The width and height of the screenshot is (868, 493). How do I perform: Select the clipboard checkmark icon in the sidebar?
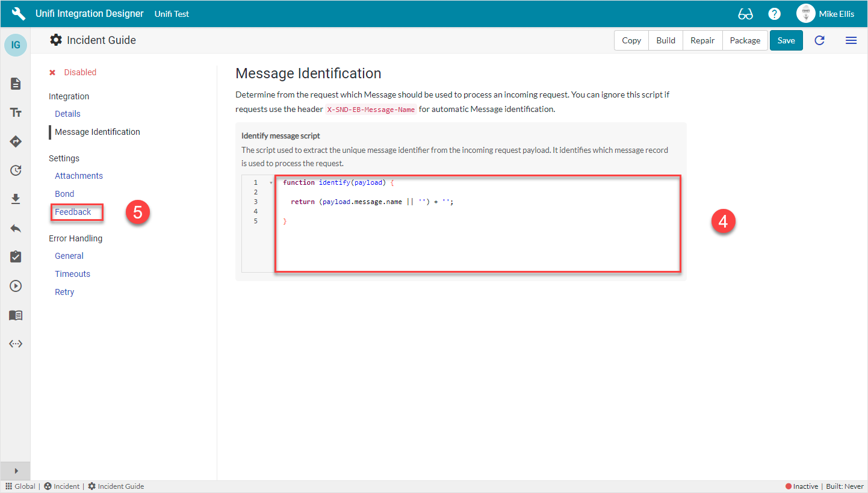pos(15,257)
